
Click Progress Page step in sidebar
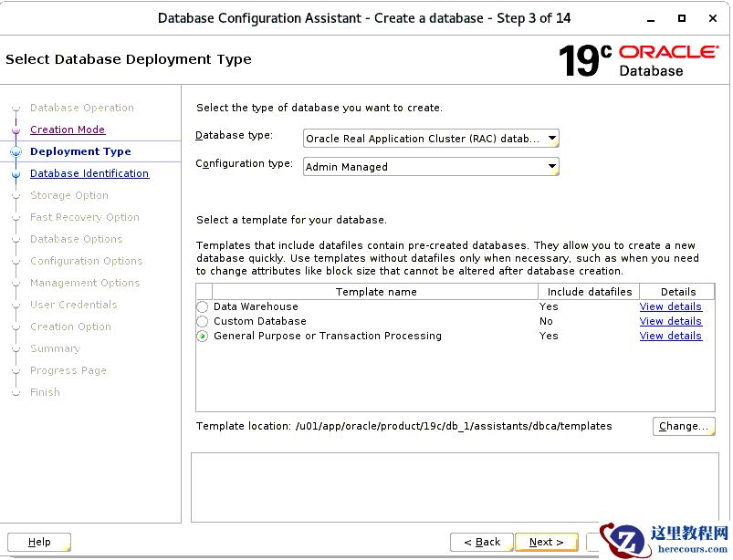point(68,370)
